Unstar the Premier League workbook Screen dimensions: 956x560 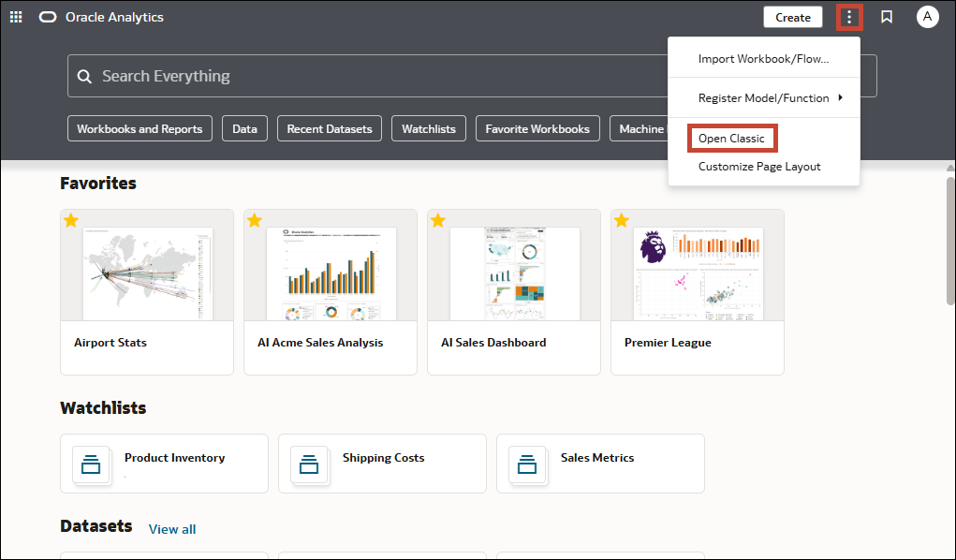point(621,220)
